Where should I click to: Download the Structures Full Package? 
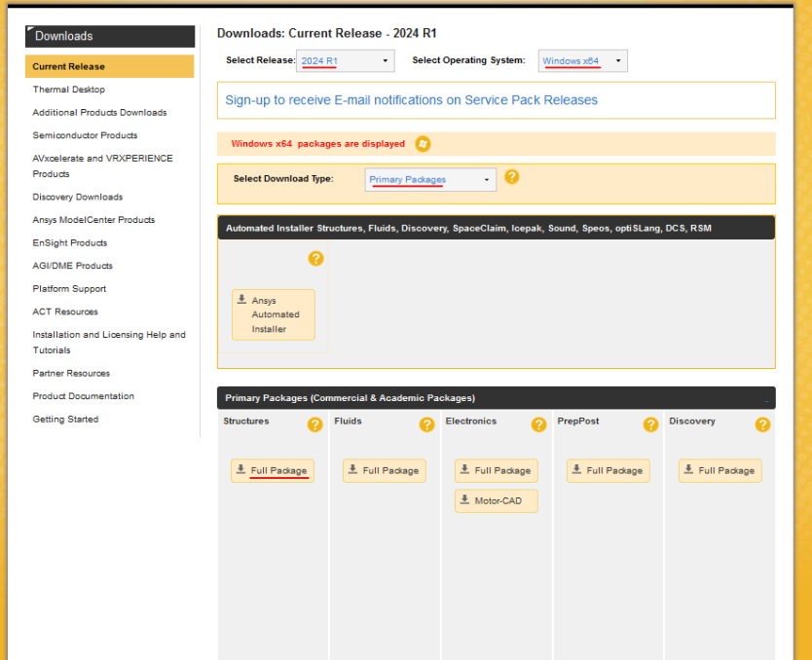click(272, 471)
